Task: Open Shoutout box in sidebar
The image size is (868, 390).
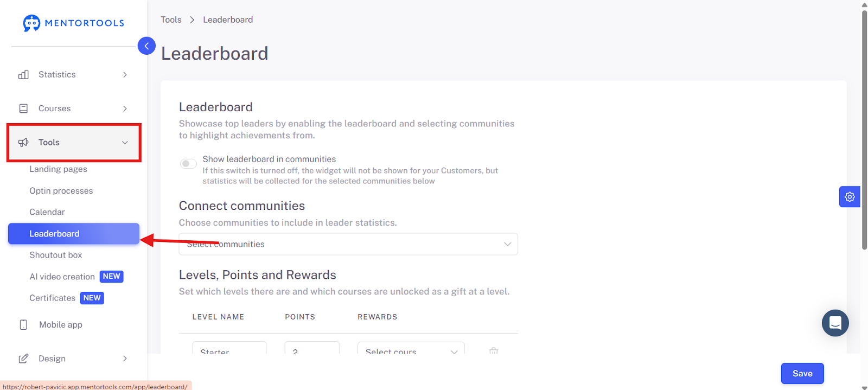Action: (x=56, y=255)
